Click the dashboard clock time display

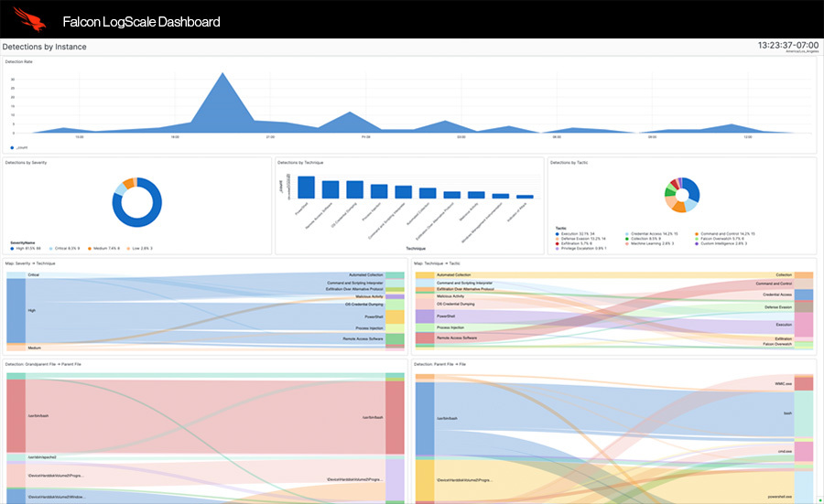tap(788, 44)
